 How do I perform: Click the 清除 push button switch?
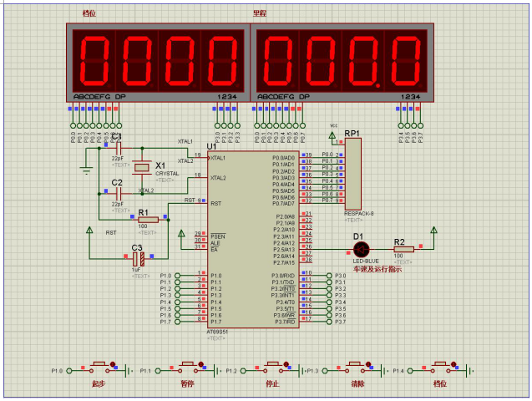(x=355, y=368)
